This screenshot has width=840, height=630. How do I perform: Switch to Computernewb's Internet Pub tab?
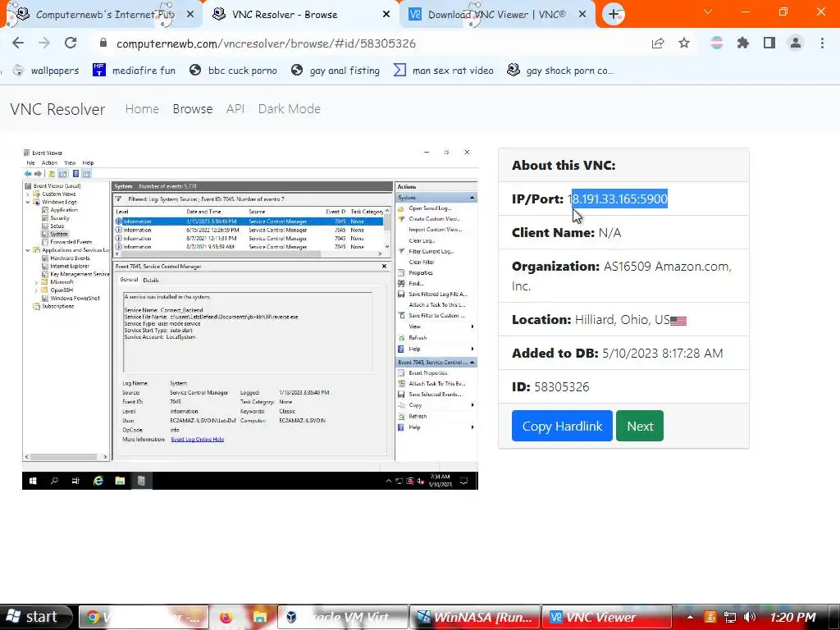(x=104, y=15)
